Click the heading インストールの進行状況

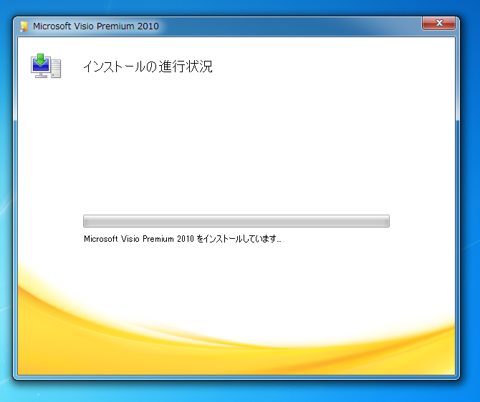(x=148, y=66)
